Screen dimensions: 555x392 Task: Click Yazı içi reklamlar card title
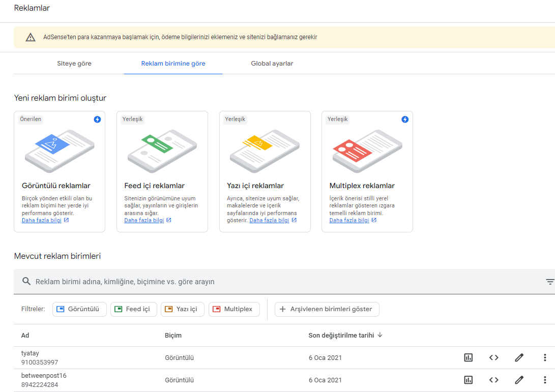255,186
